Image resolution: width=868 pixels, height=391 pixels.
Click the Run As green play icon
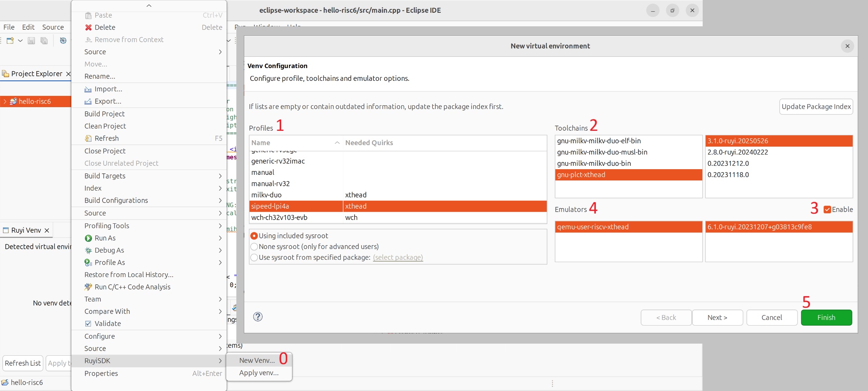[88, 238]
